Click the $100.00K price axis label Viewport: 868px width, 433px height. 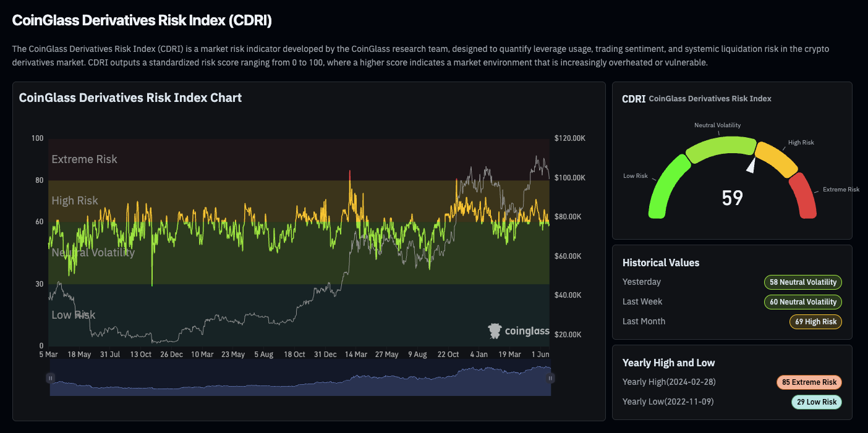tap(569, 178)
